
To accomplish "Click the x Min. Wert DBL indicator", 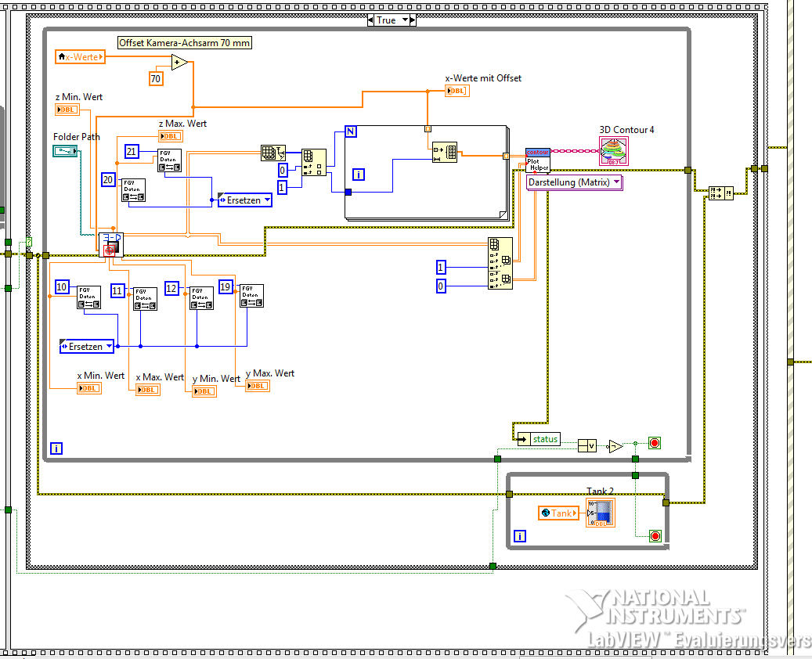I will tap(89, 388).
